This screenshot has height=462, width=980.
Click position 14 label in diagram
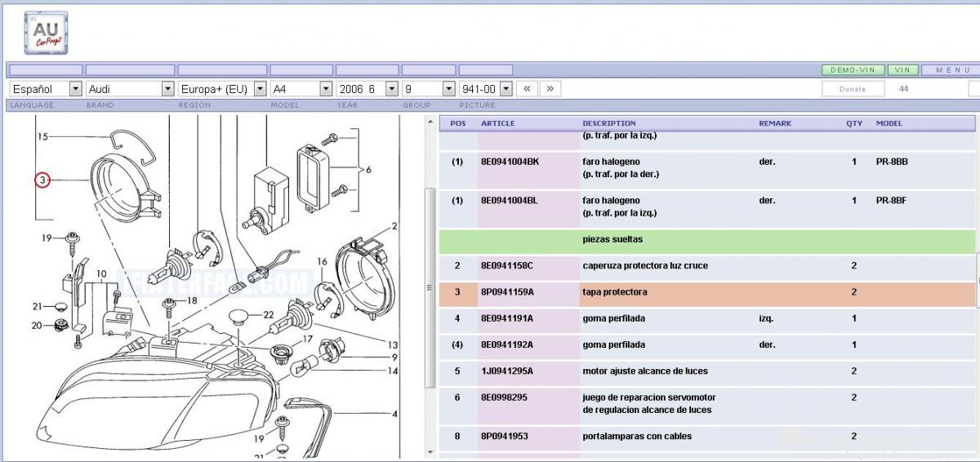pyautogui.click(x=393, y=371)
